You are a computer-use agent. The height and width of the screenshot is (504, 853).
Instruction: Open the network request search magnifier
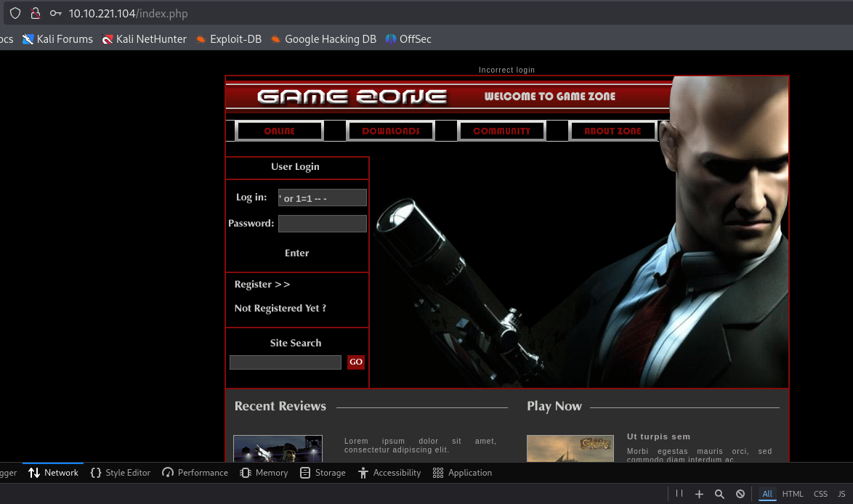click(x=719, y=494)
